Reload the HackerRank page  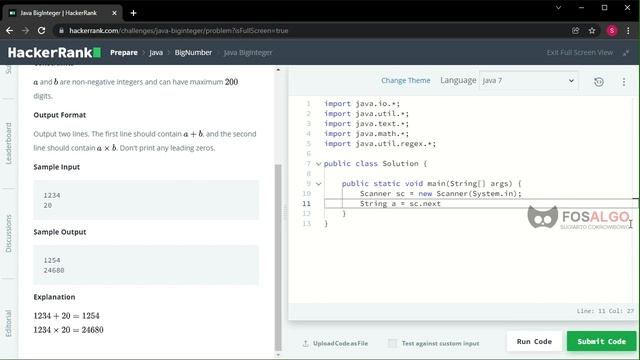pos(41,31)
